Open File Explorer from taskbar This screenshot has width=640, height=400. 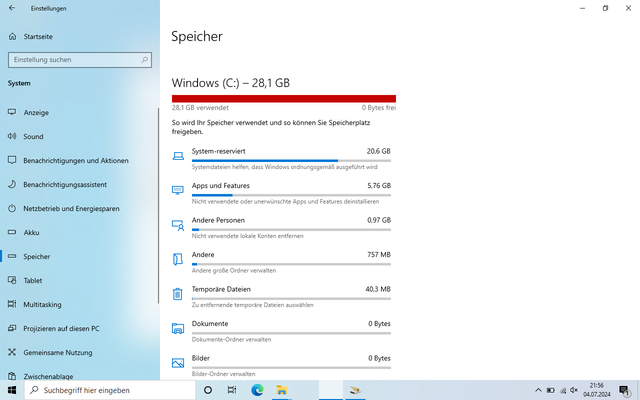pos(282,390)
